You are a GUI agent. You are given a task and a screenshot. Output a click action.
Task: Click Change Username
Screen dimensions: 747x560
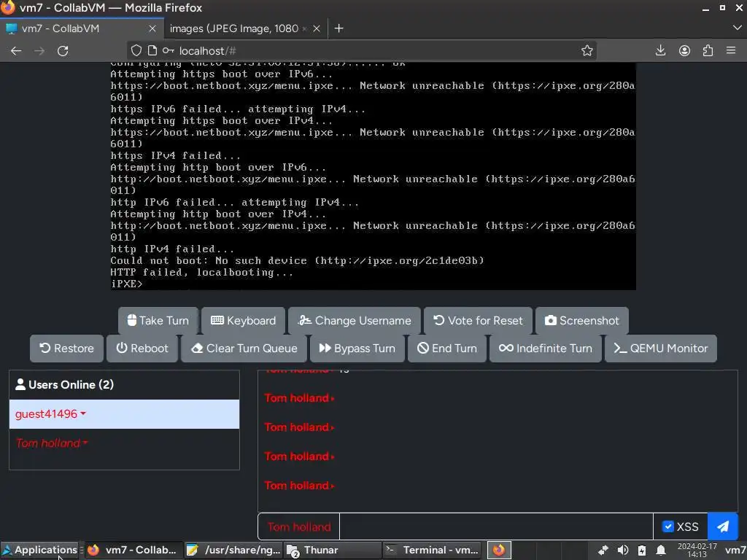(355, 321)
